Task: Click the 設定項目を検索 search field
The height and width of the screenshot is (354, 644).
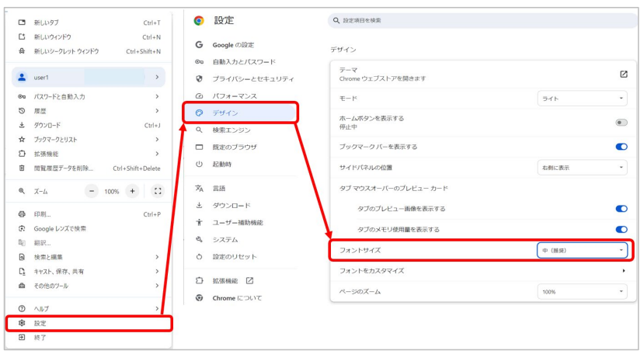Action: click(482, 20)
